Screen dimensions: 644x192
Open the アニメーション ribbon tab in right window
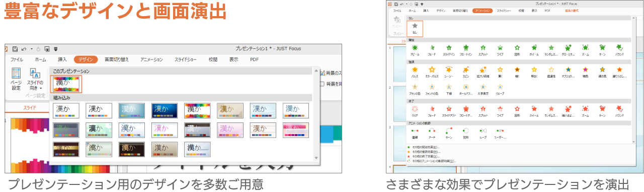[x=482, y=11]
